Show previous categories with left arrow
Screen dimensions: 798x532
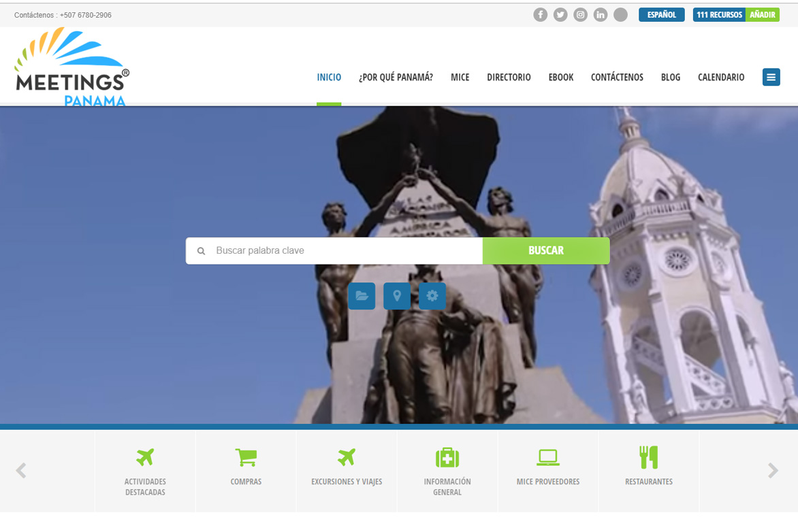[21, 471]
